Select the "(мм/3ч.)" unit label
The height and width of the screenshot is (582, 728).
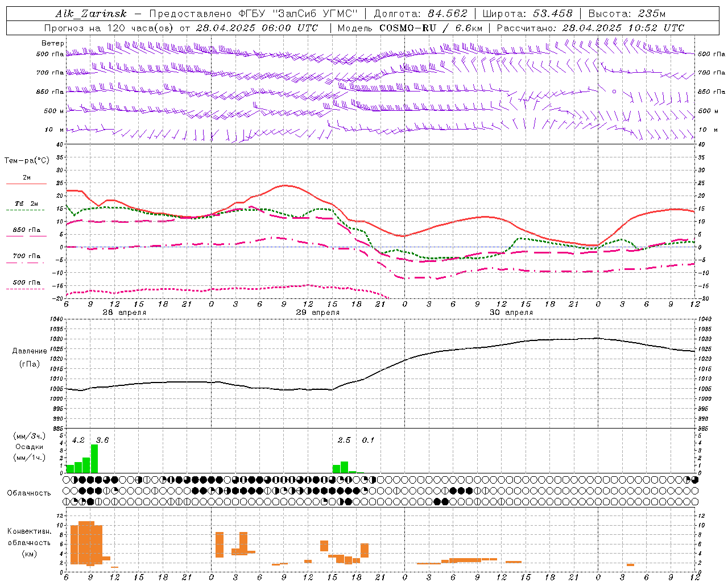(30, 436)
